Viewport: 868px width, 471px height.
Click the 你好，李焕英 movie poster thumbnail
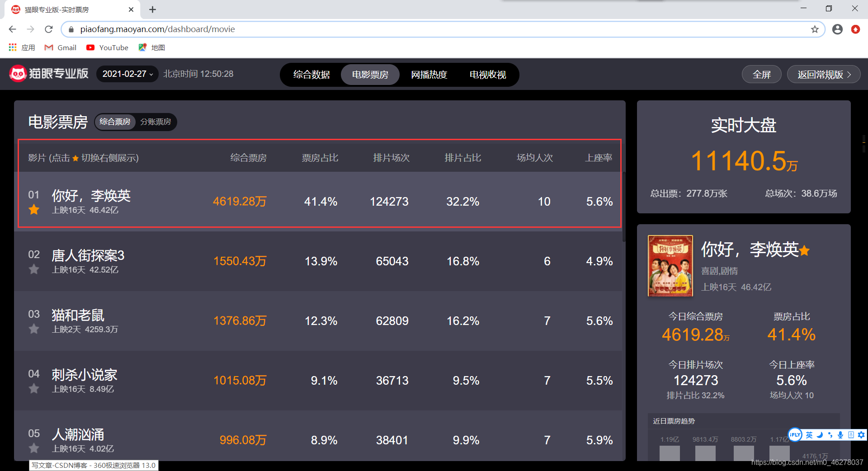pyautogui.click(x=670, y=266)
